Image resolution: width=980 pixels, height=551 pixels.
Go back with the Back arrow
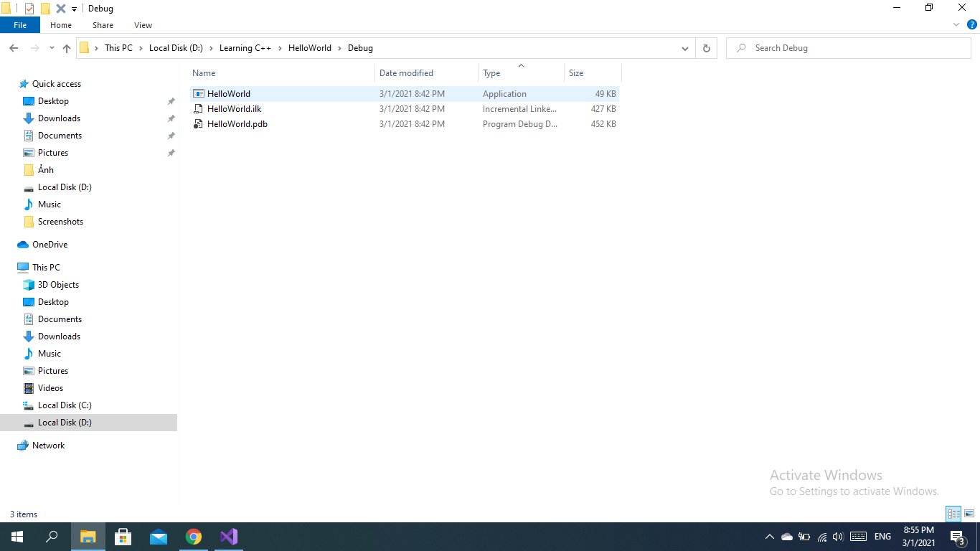[x=14, y=48]
